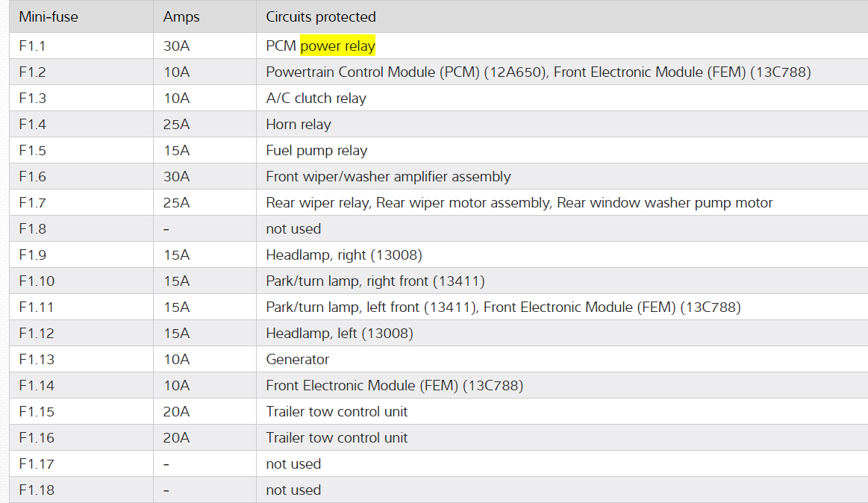Click the "Fuel pump relay" entry
Screen dimensions: 868x503
pyautogui.click(x=316, y=151)
